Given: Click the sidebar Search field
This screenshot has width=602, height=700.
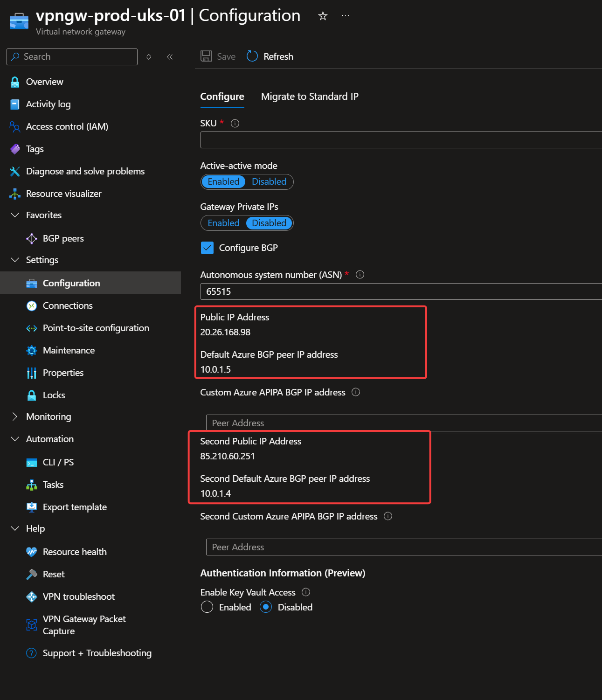Looking at the screenshot, I should coord(72,57).
